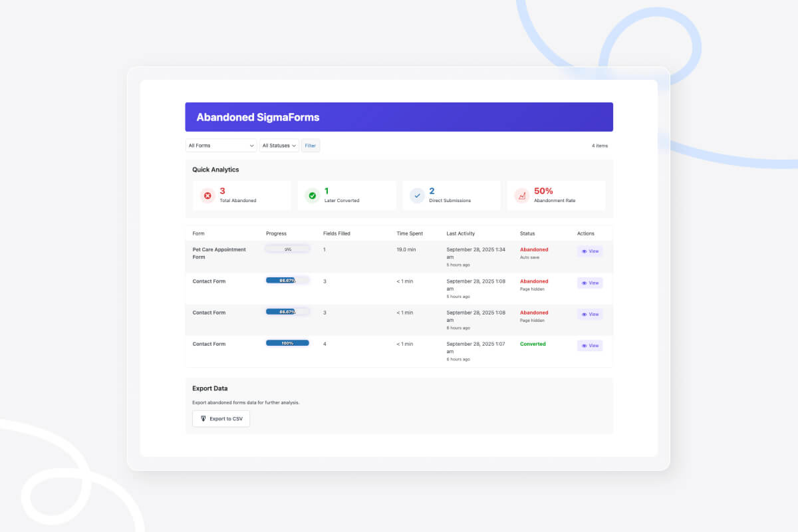Click the Last Activity column header
This screenshot has height=532, width=798.
(x=461, y=233)
